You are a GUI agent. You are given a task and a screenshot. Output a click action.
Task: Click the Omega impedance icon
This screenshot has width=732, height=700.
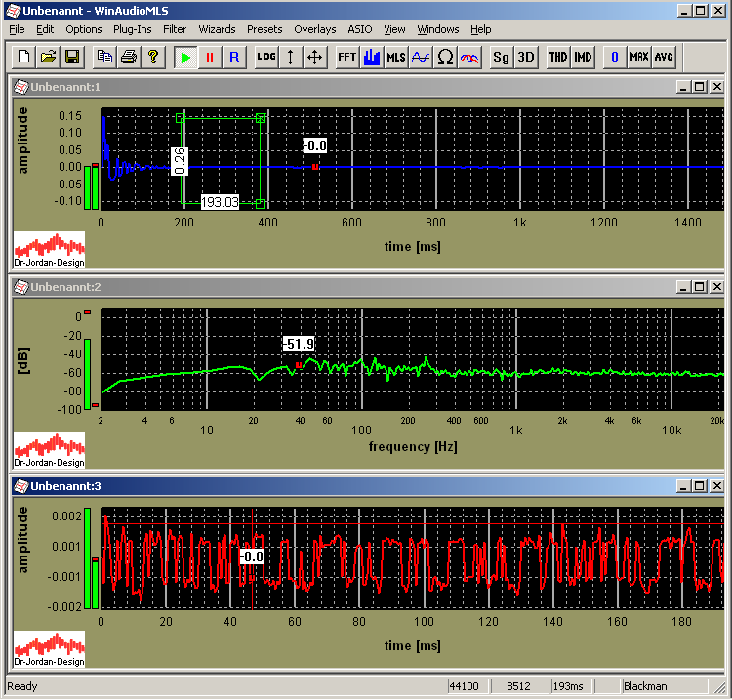tap(445, 57)
